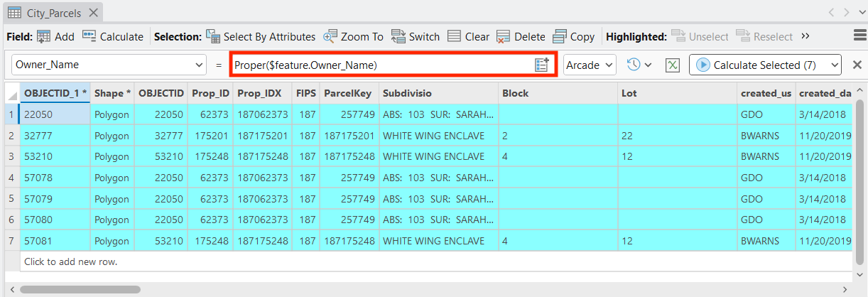Show more toolbar commands overflow chevron
868x297 pixels.
[805, 36]
